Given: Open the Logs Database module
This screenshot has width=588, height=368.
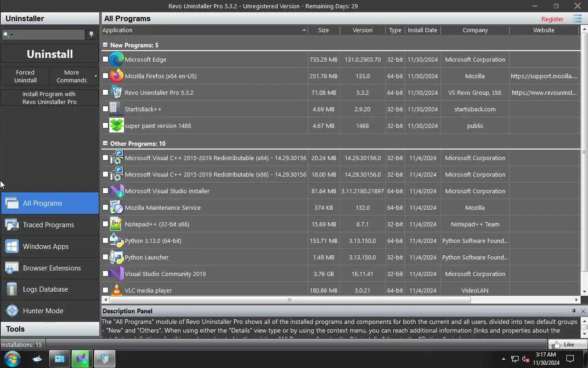Looking at the screenshot, I should point(50,289).
